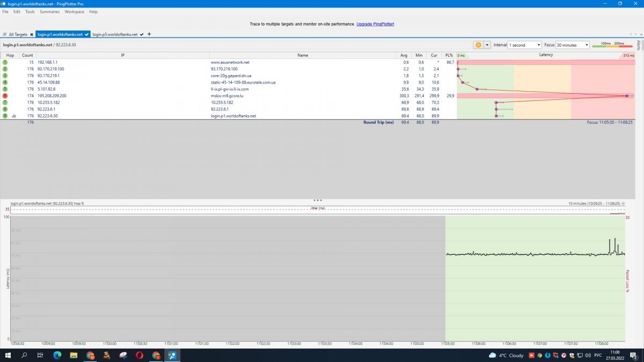Click the hop 4 green circle icon
Viewport: 644px width, 362px height.
(5, 83)
